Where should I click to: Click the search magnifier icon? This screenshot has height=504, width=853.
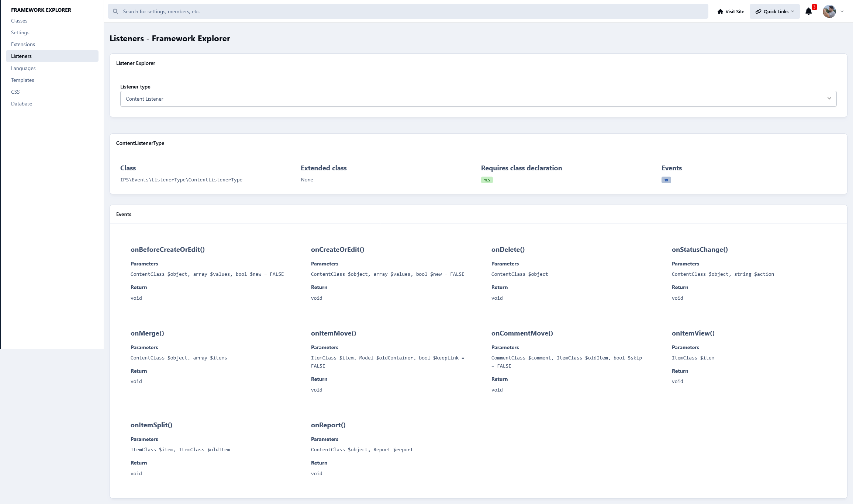tap(115, 11)
